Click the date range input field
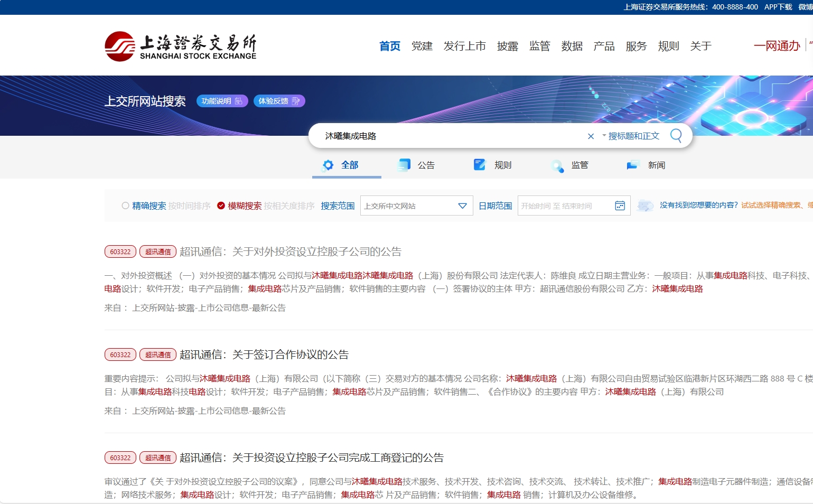813x504 pixels. [574, 206]
